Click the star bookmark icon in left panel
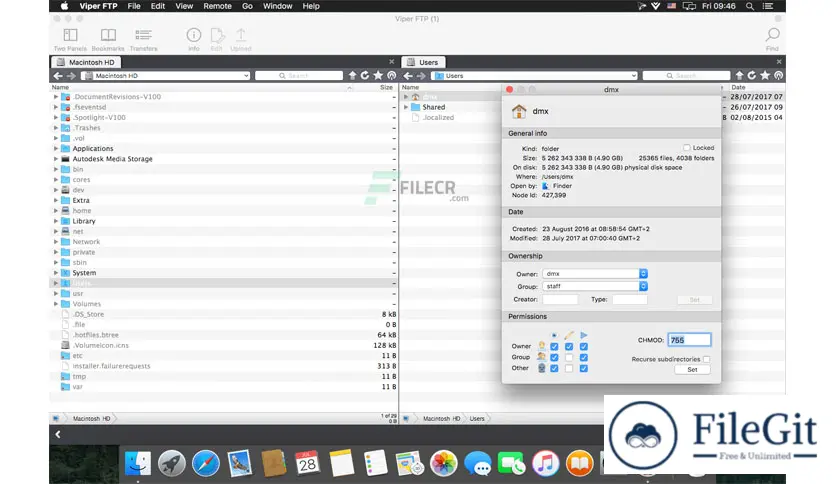Image resolution: width=836 pixels, height=484 pixels. 378,76
